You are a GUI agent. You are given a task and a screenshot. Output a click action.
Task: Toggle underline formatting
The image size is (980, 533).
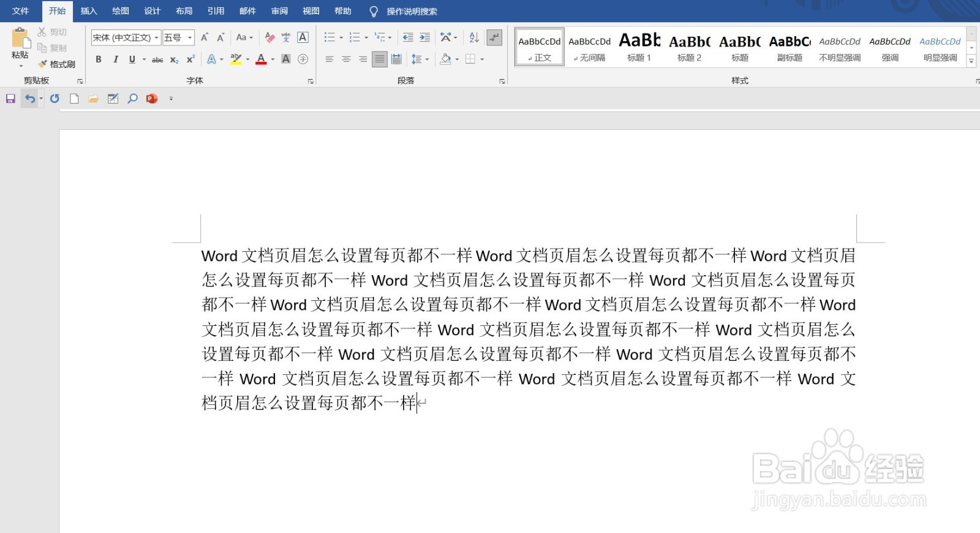(132, 59)
